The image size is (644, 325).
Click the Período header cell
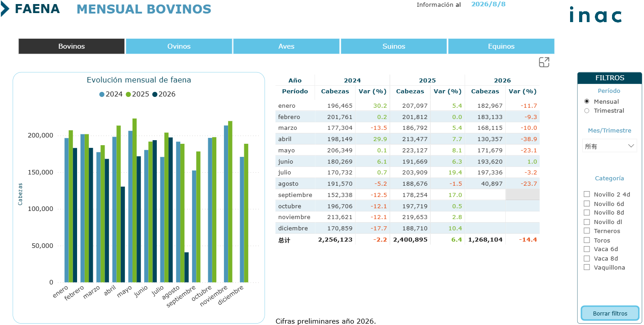pyautogui.click(x=295, y=91)
